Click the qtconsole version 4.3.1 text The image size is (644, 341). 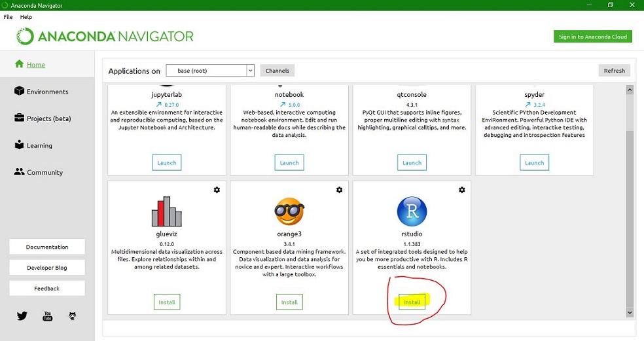pos(412,105)
